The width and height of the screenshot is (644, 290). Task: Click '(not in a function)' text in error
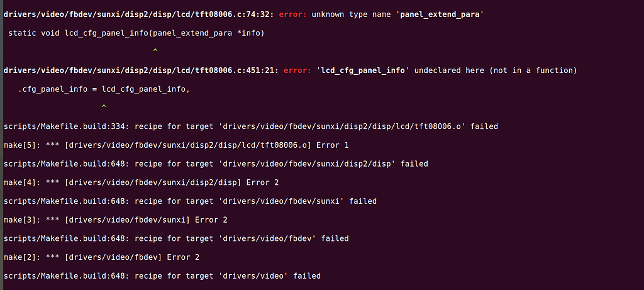[533, 70]
